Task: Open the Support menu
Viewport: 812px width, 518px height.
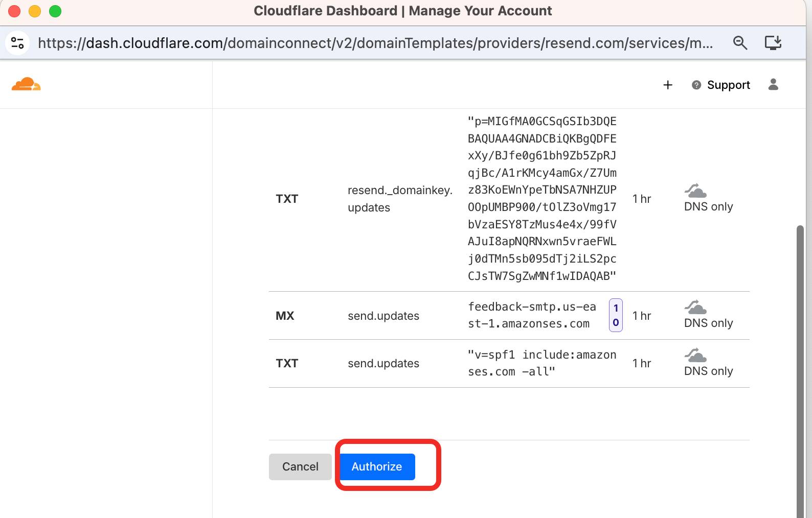Action: click(721, 85)
